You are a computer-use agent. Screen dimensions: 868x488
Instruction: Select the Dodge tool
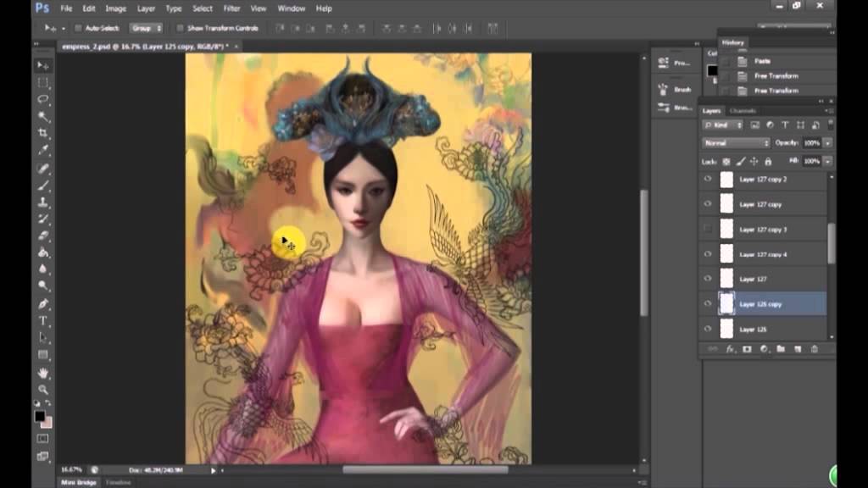point(43,286)
